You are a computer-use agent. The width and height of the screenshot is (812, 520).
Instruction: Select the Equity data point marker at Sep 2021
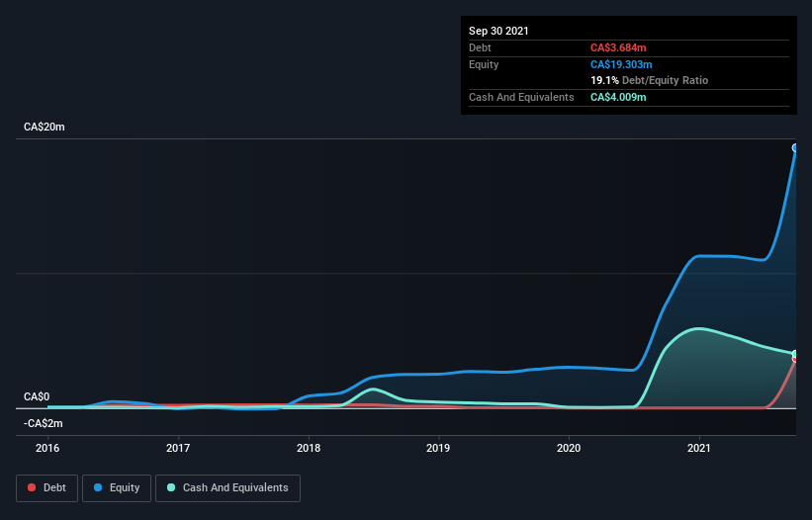(795, 148)
